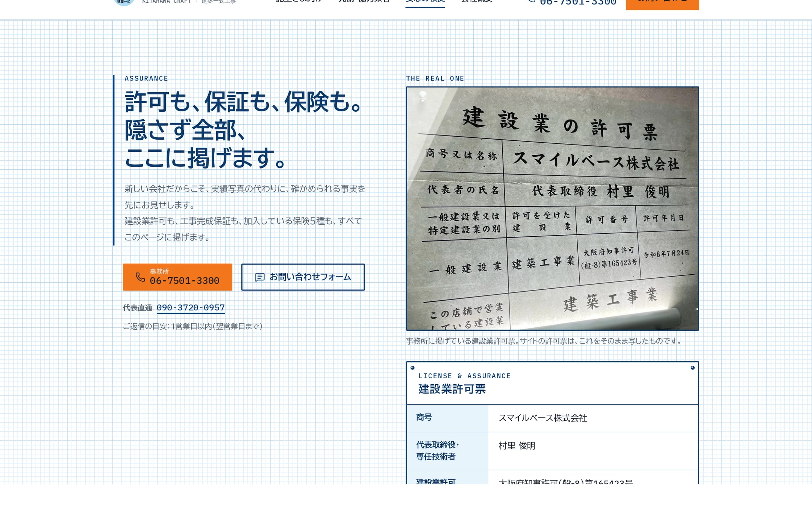812x508 pixels.
Task: Click the 建設業許可票 card title
Action: (x=452, y=389)
